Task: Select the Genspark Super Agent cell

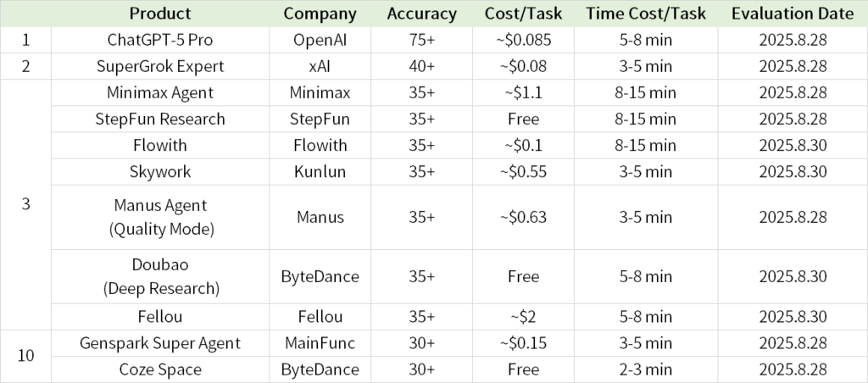Action: 160,343
